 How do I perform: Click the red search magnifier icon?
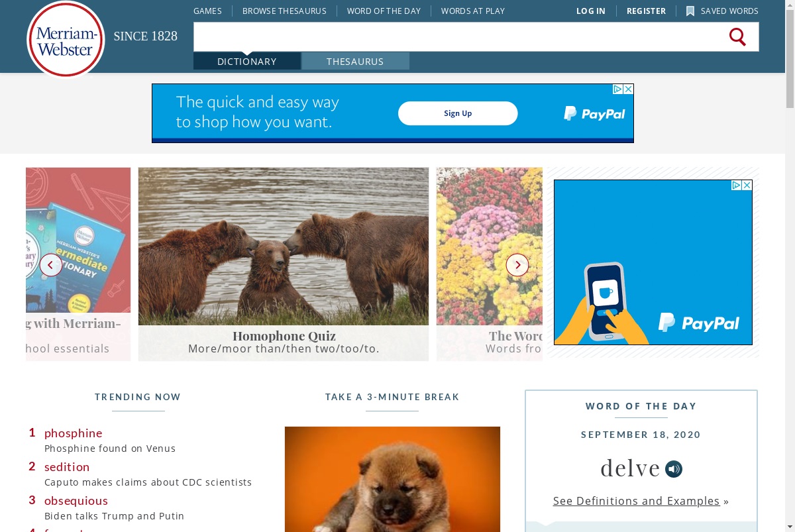(x=737, y=37)
